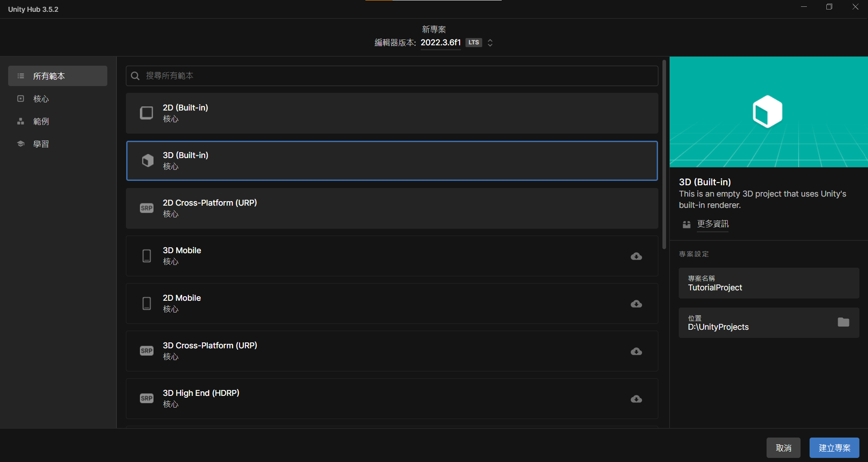Viewport: 868px width, 462px height.
Task: Click the LTS badge
Action: (x=474, y=43)
